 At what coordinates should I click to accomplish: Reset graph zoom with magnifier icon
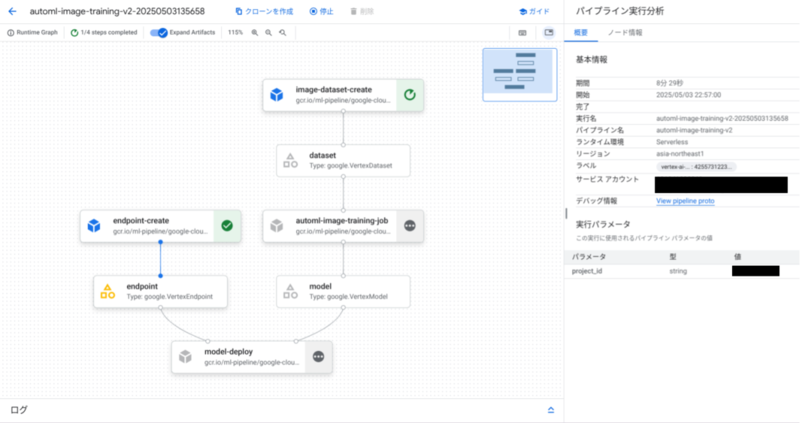(x=283, y=33)
